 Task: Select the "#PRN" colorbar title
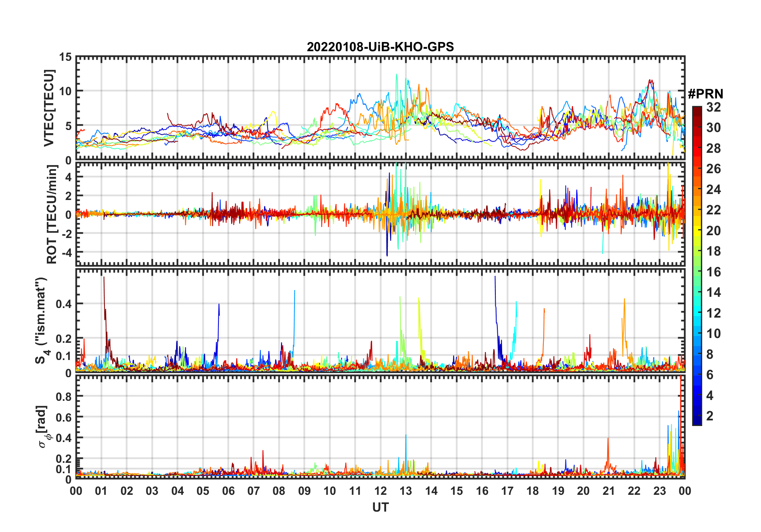[x=705, y=94]
